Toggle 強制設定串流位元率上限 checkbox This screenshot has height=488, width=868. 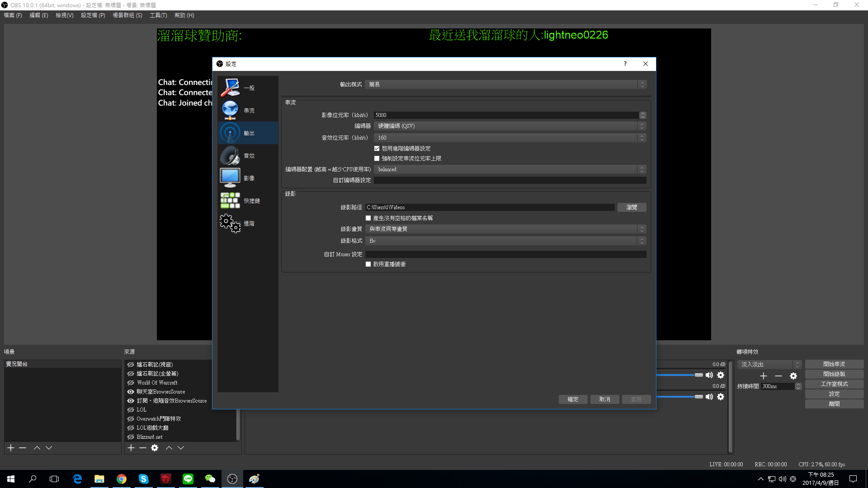coord(377,159)
